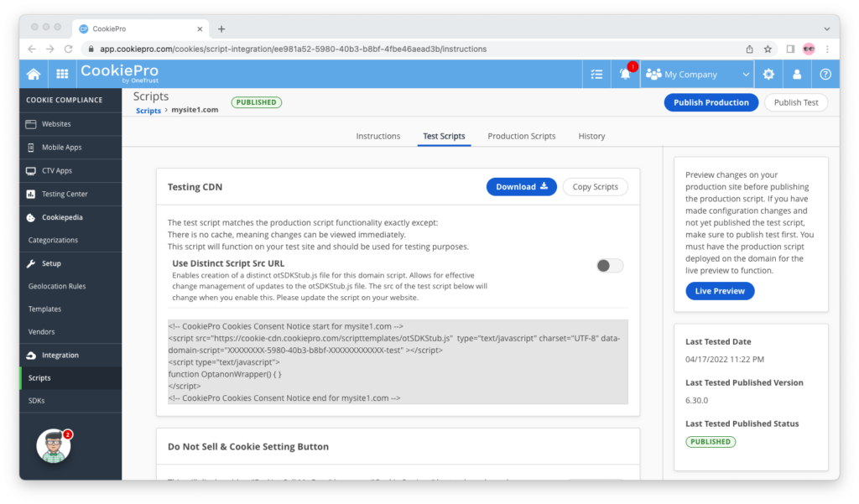The width and height of the screenshot is (859, 504).
Task: Open the help question mark icon
Action: point(825,74)
